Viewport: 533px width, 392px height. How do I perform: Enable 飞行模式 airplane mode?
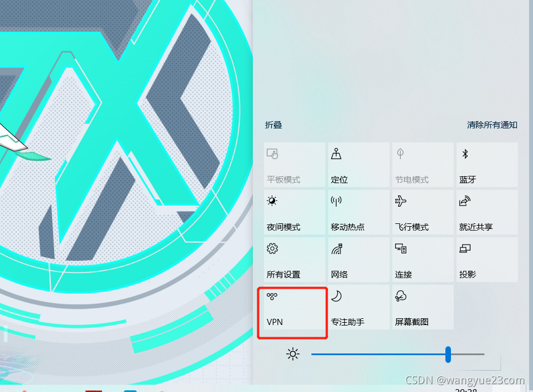[x=423, y=212]
